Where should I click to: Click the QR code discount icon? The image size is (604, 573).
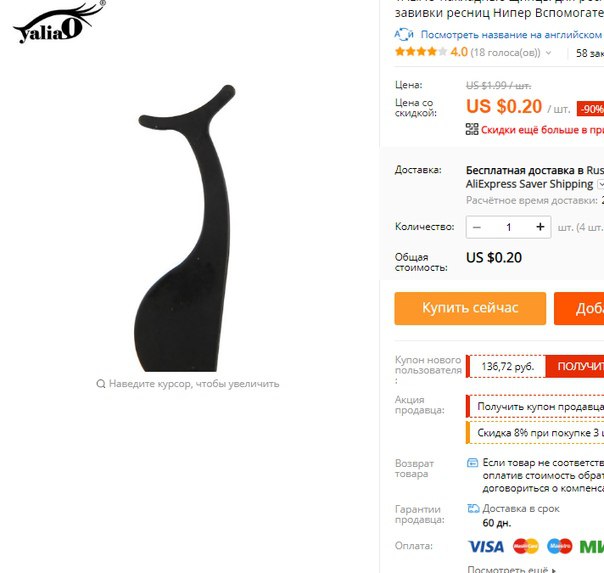pyautogui.click(x=472, y=129)
